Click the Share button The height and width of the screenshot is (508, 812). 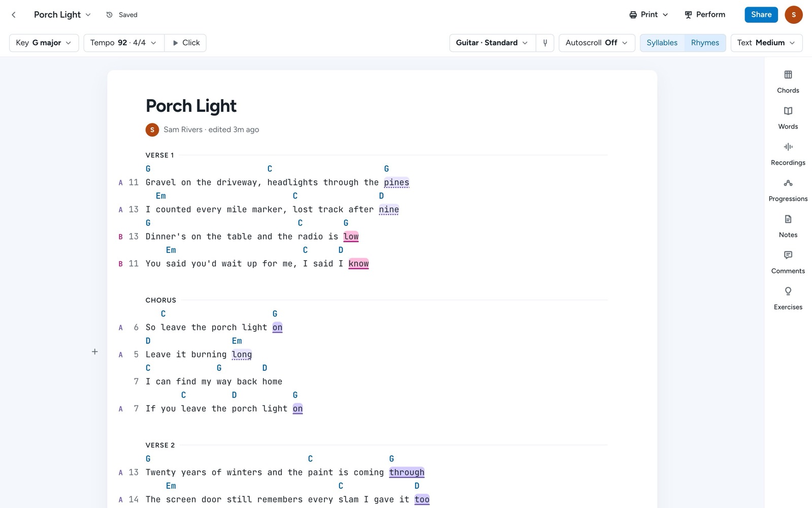coord(761,15)
